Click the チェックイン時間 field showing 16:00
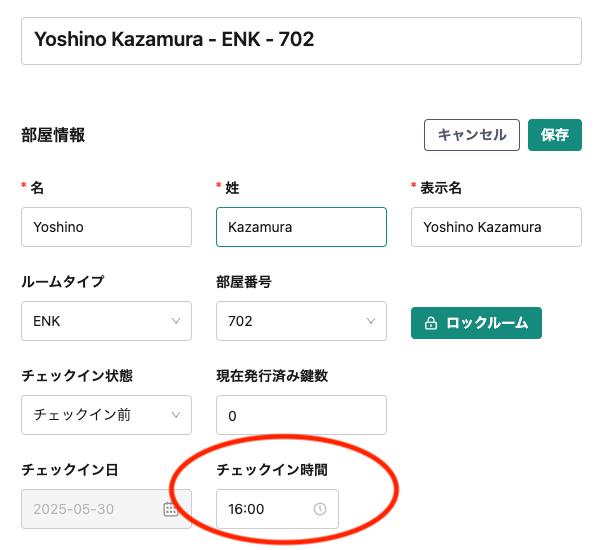 [265, 509]
